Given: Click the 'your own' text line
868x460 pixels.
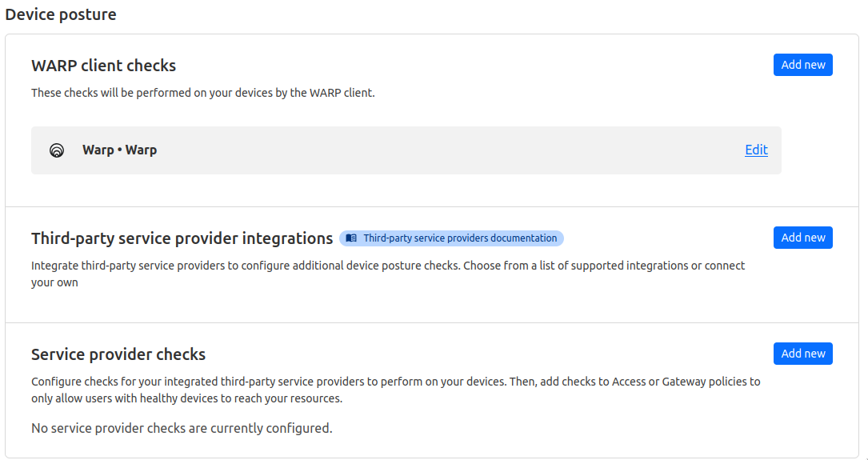Looking at the screenshot, I should pos(54,282).
